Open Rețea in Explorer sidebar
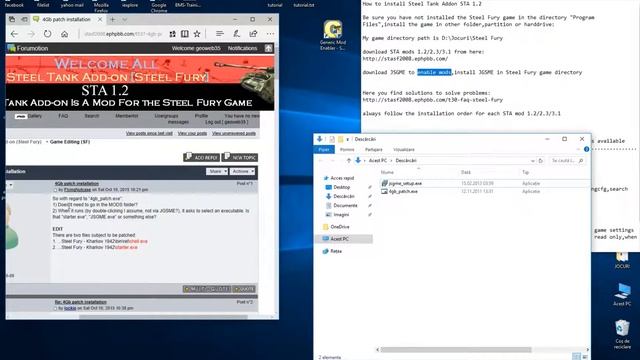Viewport: 640px width, 360px height. tap(336, 251)
